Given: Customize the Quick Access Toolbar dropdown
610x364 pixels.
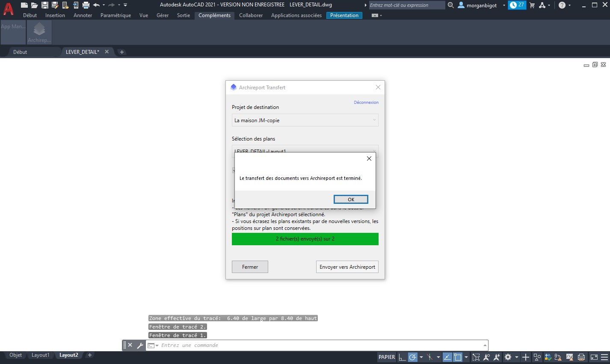Looking at the screenshot, I should [125, 5].
